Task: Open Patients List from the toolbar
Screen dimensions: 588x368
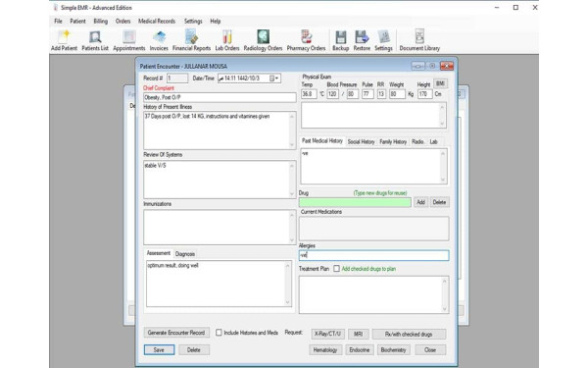Action: coord(95,40)
